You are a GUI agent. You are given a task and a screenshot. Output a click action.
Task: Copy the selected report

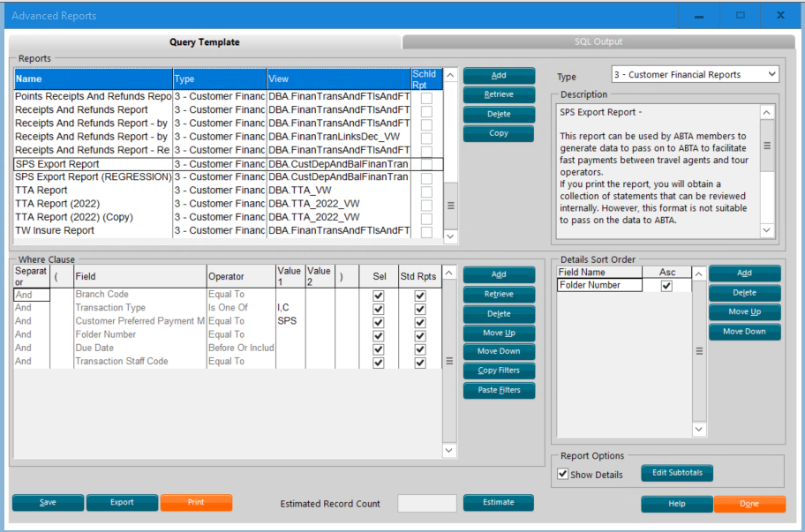point(499,132)
